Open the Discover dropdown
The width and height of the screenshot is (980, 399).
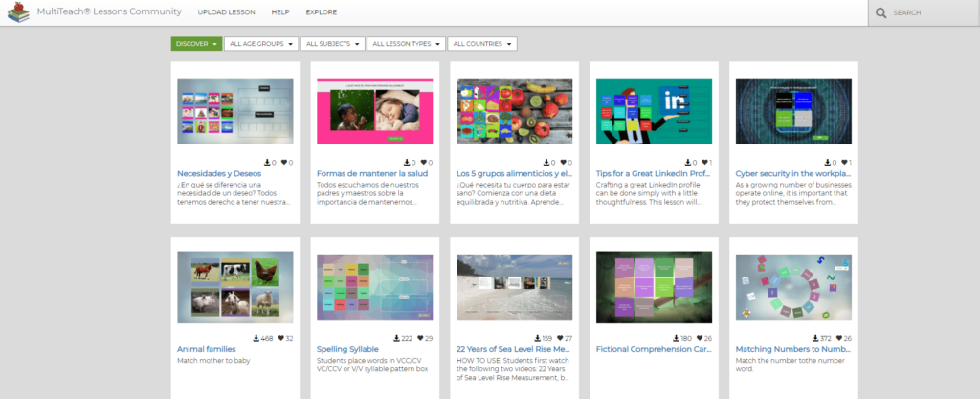click(x=196, y=44)
